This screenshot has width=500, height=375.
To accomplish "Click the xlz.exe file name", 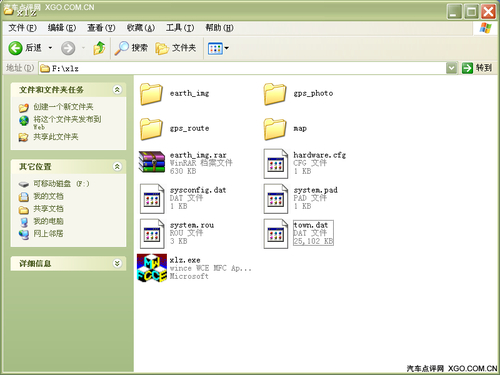I will tap(185, 260).
